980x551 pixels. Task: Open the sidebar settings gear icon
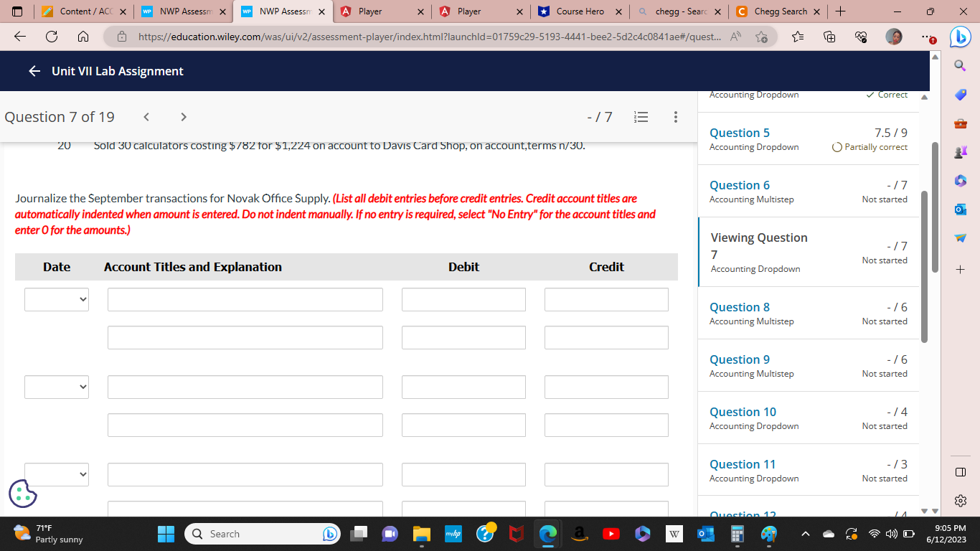(x=961, y=500)
